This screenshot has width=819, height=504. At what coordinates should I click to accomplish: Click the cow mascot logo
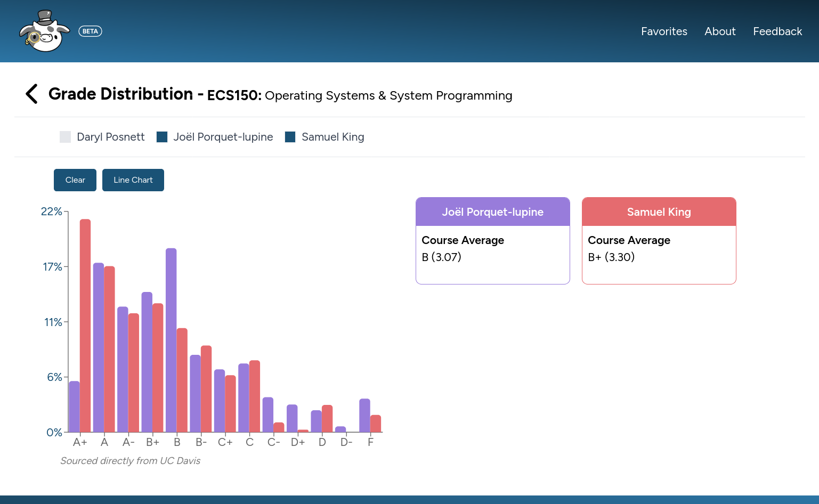click(x=44, y=31)
